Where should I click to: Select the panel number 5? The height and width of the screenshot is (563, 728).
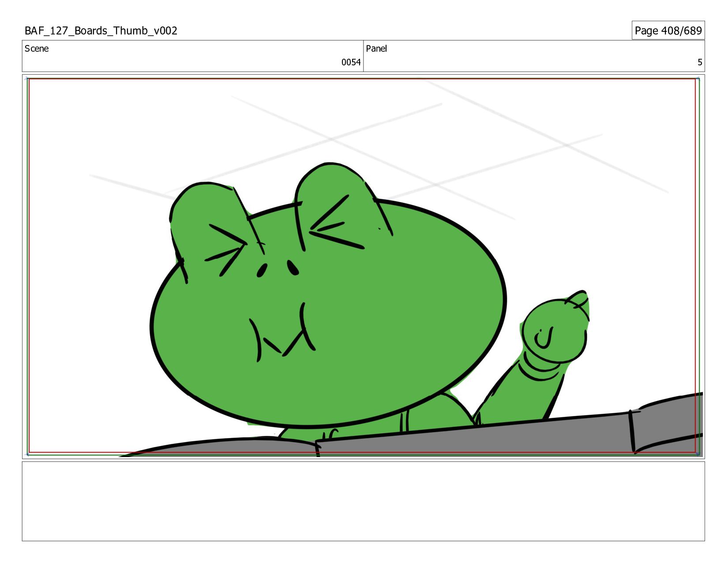[700, 62]
